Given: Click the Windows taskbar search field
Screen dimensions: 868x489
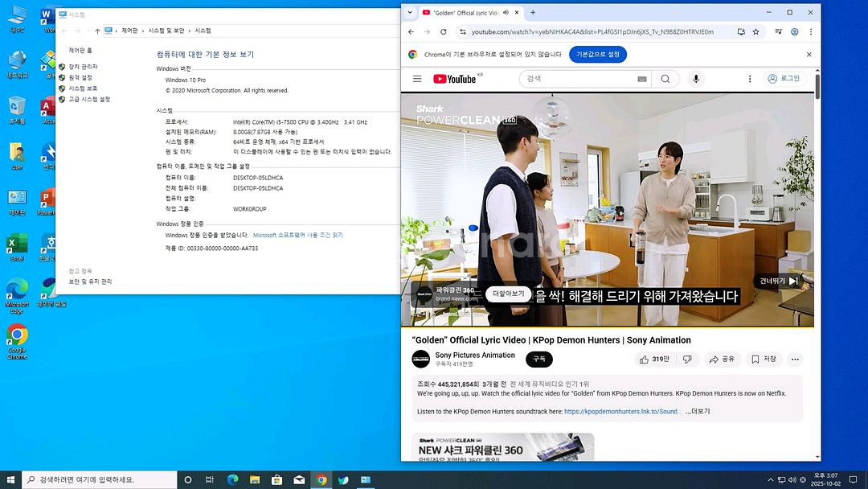Looking at the screenshot, I should (x=88, y=479).
